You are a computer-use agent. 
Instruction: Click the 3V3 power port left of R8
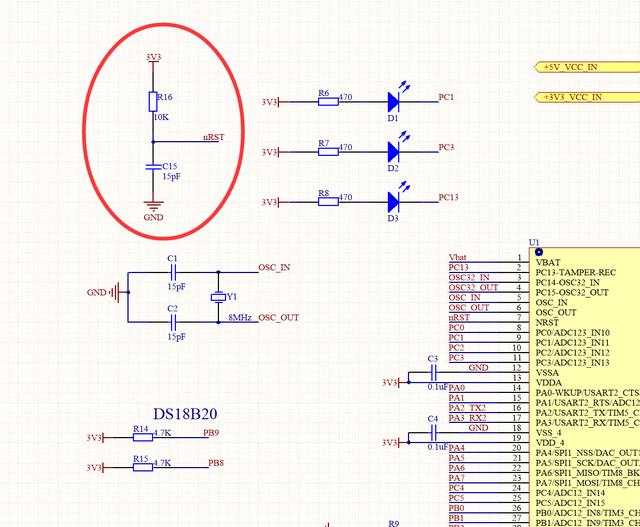[x=270, y=202]
